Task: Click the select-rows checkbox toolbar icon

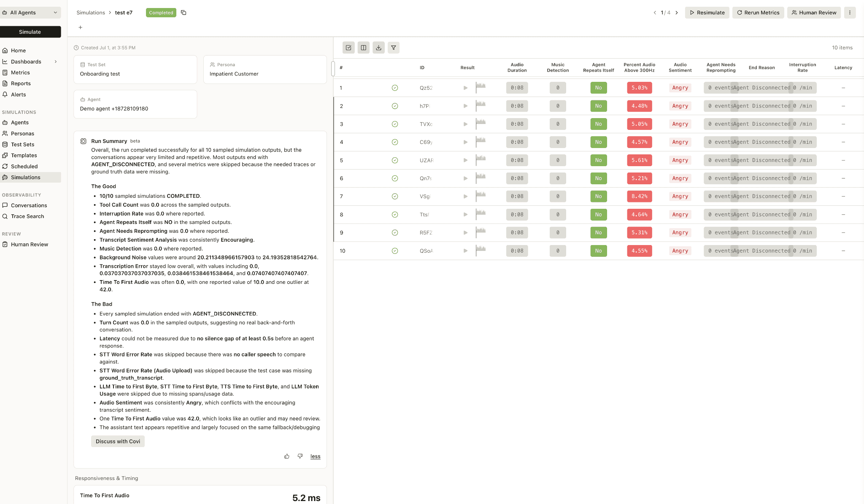Action: click(x=348, y=48)
